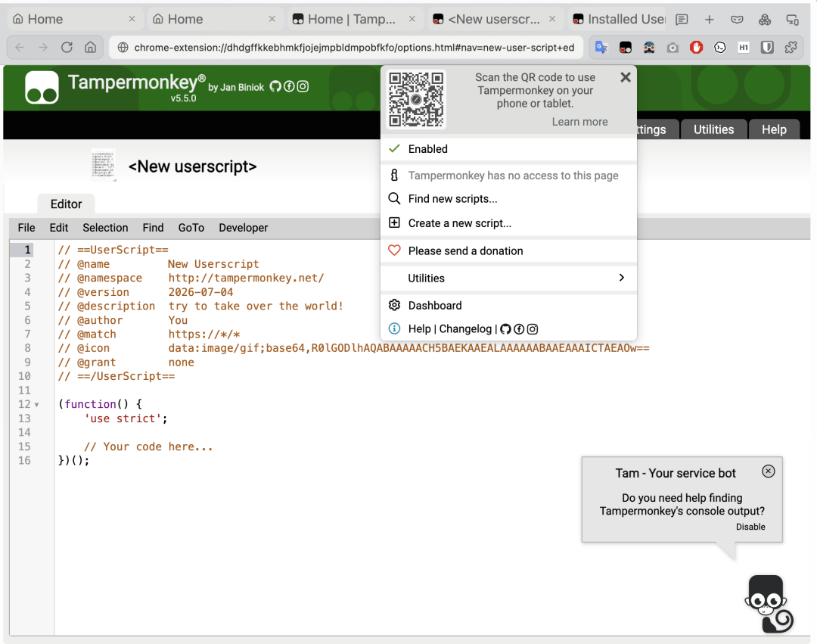Open the GitHub icon next to Jan Biniok
This screenshot has width=817, height=644.
tap(275, 86)
